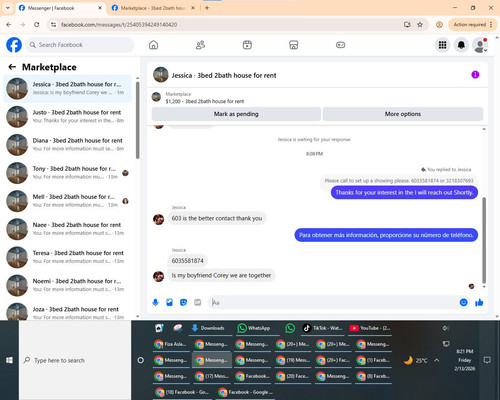Open a new browser tab
This screenshot has width=500, height=400.
pyautogui.click(x=207, y=8)
